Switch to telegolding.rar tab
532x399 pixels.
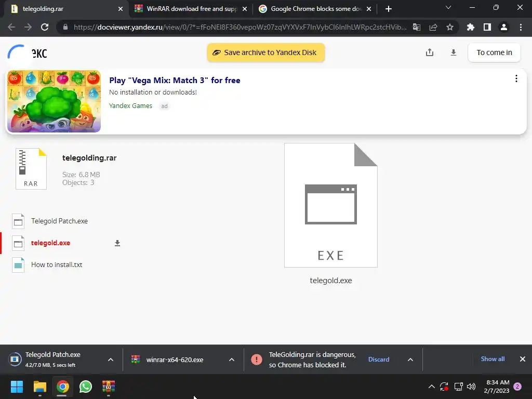tap(64, 9)
